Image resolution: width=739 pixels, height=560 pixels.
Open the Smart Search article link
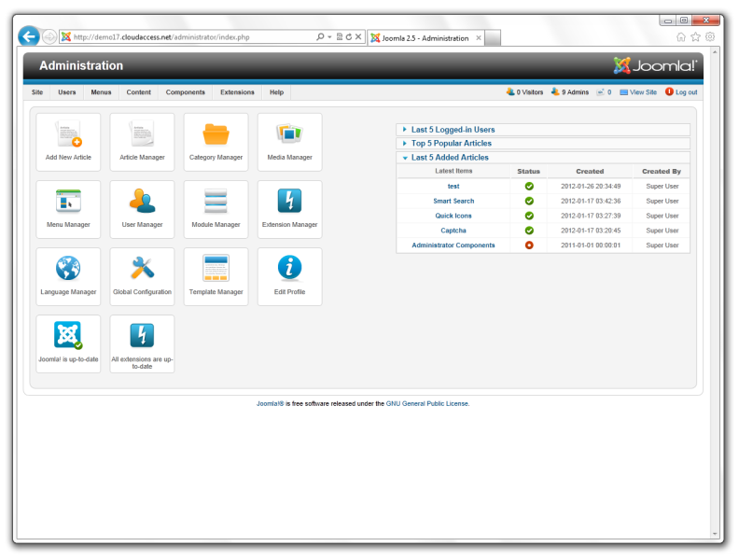[453, 201]
